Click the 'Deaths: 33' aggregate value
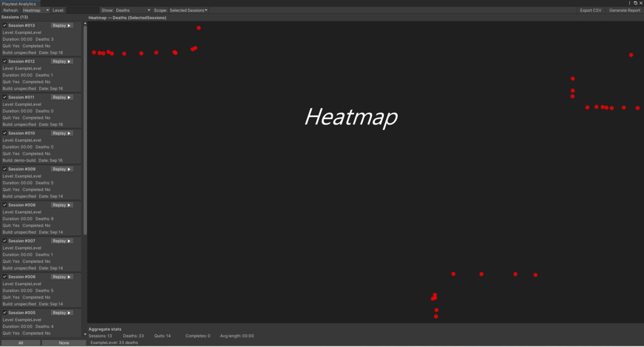Viewport: 644px width, 347px height. coord(134,336)
